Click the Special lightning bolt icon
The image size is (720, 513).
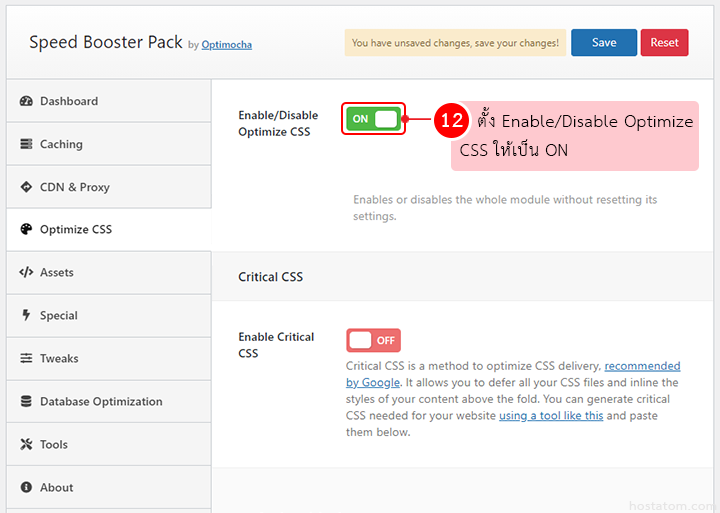coord(26,316)
